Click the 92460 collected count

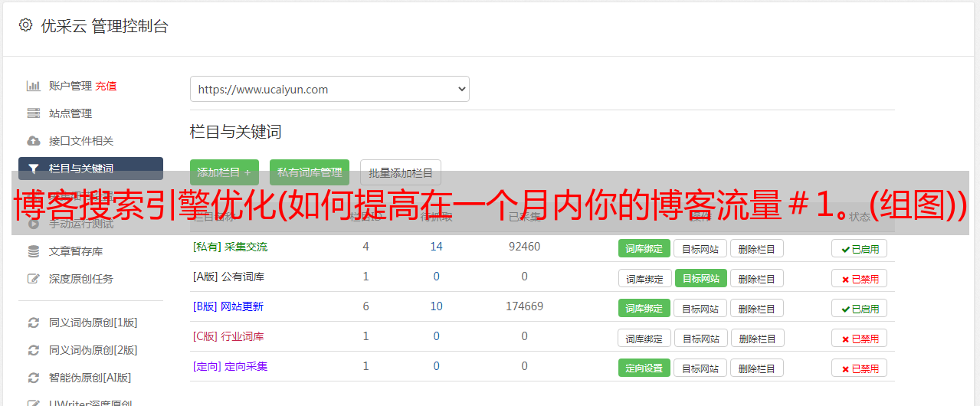click(524, 247)
